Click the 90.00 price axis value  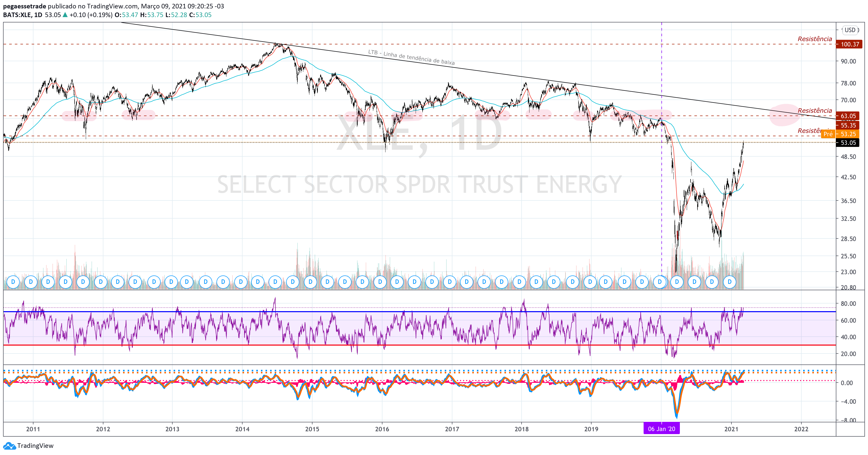[x=848, y=61]
